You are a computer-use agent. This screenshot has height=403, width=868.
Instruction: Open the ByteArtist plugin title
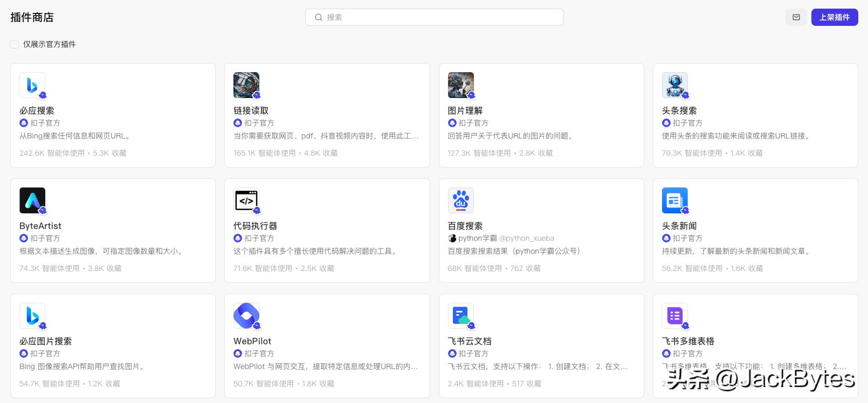point(40,226)
